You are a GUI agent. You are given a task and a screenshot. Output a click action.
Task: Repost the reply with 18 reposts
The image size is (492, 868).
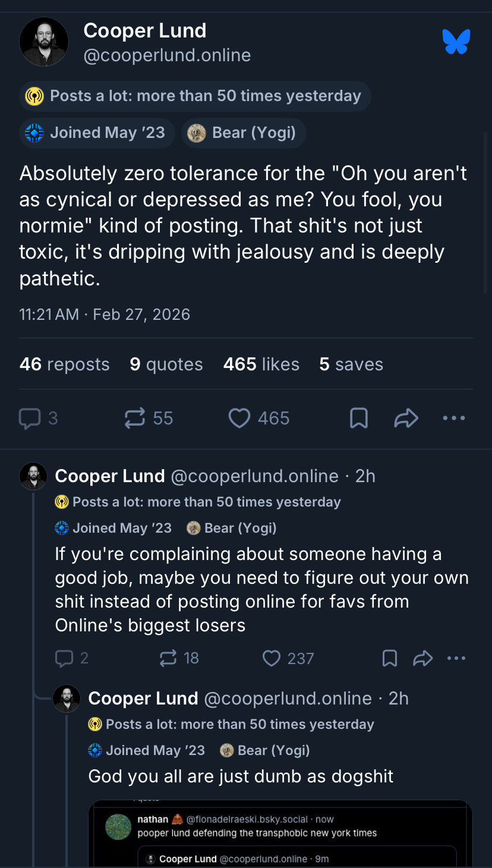(x=168, y=658)
